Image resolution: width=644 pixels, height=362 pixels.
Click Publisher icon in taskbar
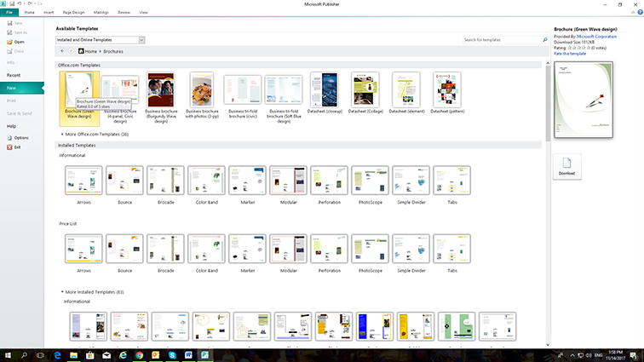click(205, 355)
